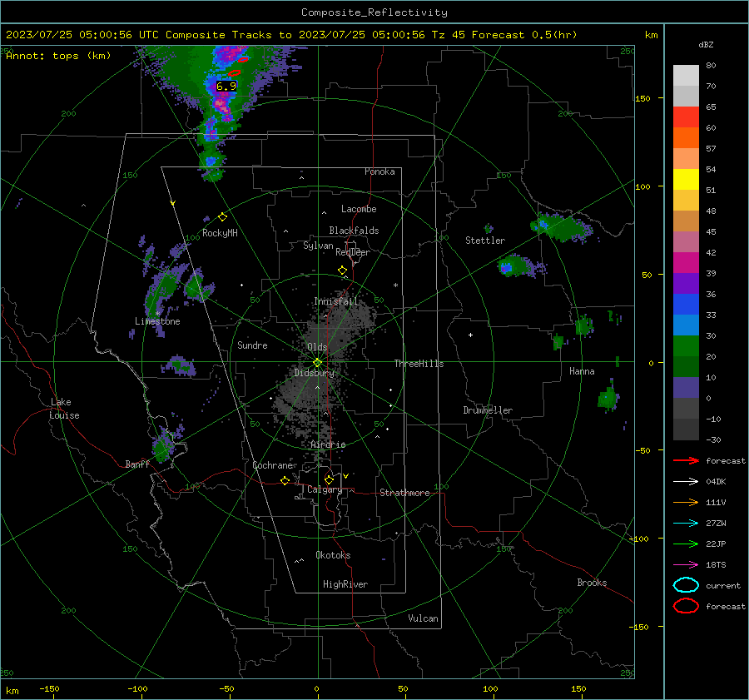The width and height of the screenshot is (749, 700).
Task: Click the Lacombe city label
Action: [x=359, y=209]
